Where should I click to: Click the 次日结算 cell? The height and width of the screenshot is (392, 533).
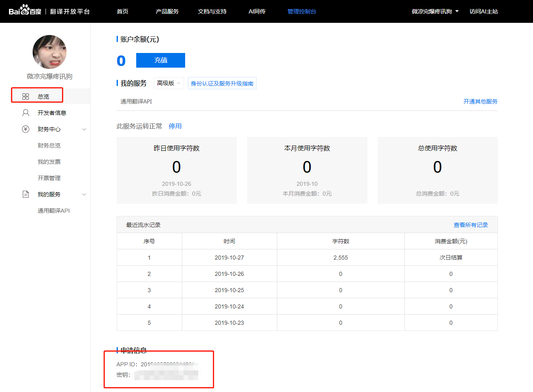click(451, 258)
